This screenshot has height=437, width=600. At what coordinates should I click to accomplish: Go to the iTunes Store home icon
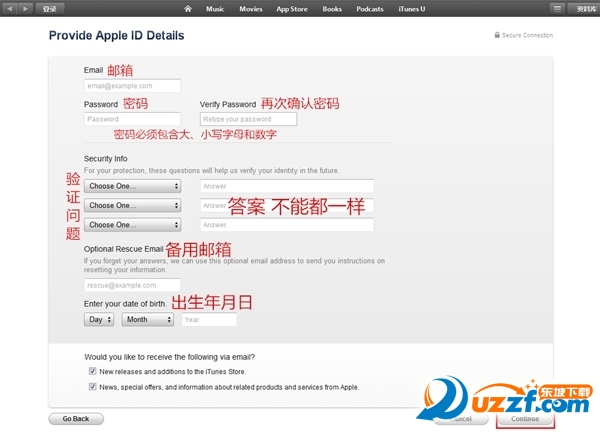point(188,9)
